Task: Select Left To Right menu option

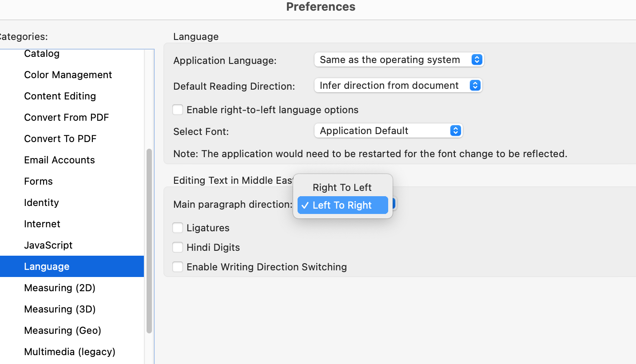Action: (342, 205)
